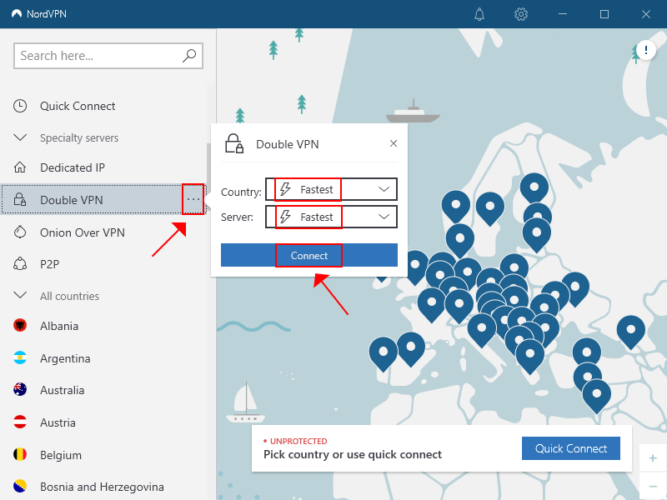Select Bosnia and Herzegovina in country list
667x500 pixels.
click(102, 487)
